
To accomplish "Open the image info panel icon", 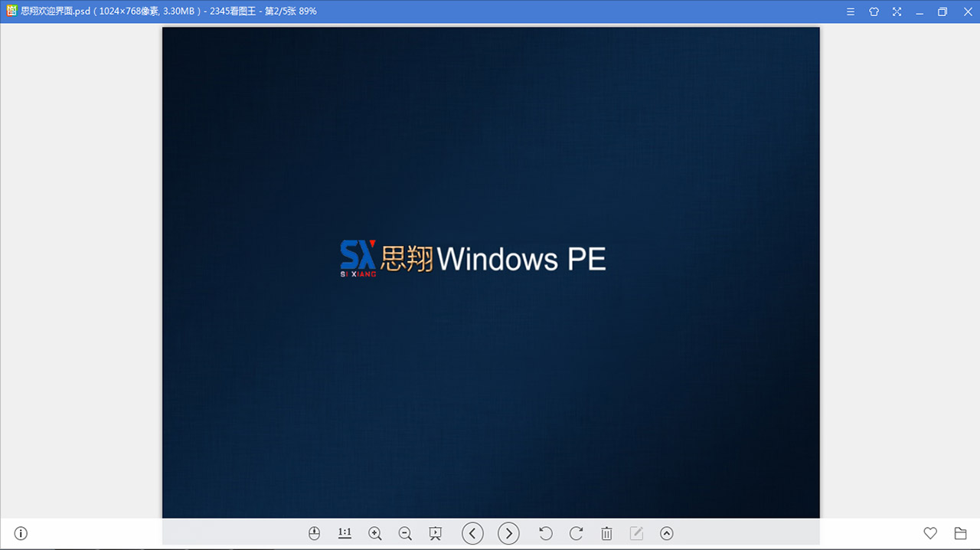I will point(21,533).
